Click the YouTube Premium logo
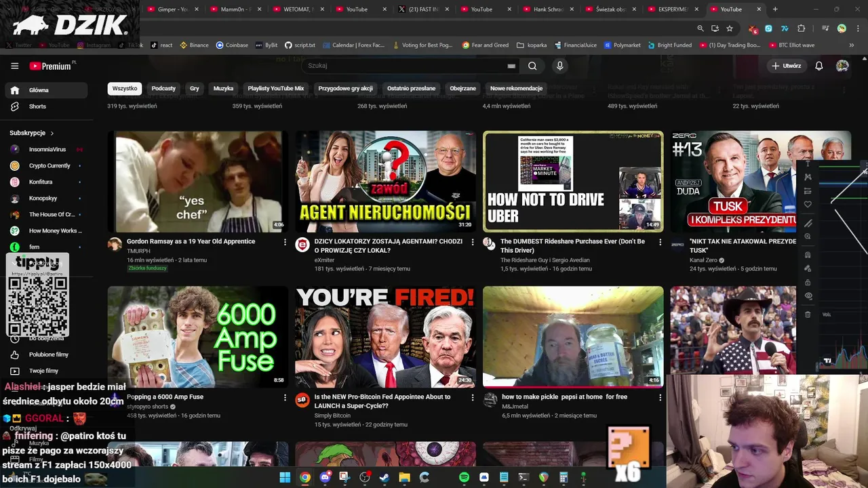 (x=52, y=66)
